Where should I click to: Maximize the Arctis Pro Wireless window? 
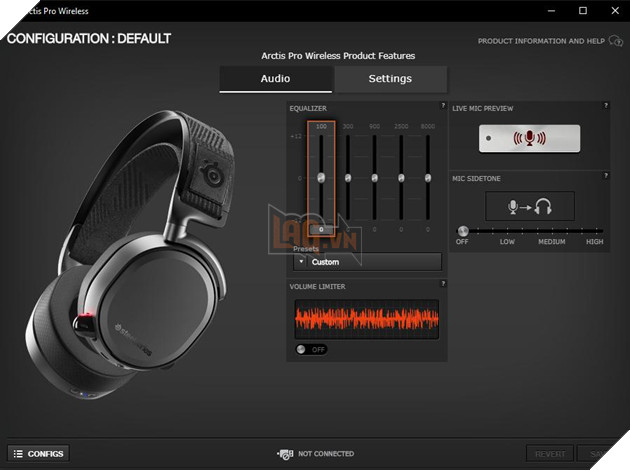pos(583,11)
